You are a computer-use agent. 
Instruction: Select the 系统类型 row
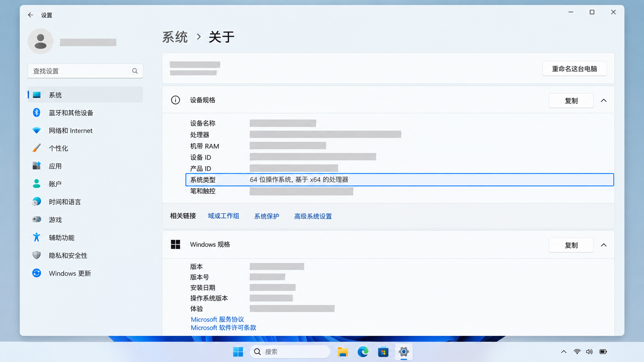coord(400,180)
